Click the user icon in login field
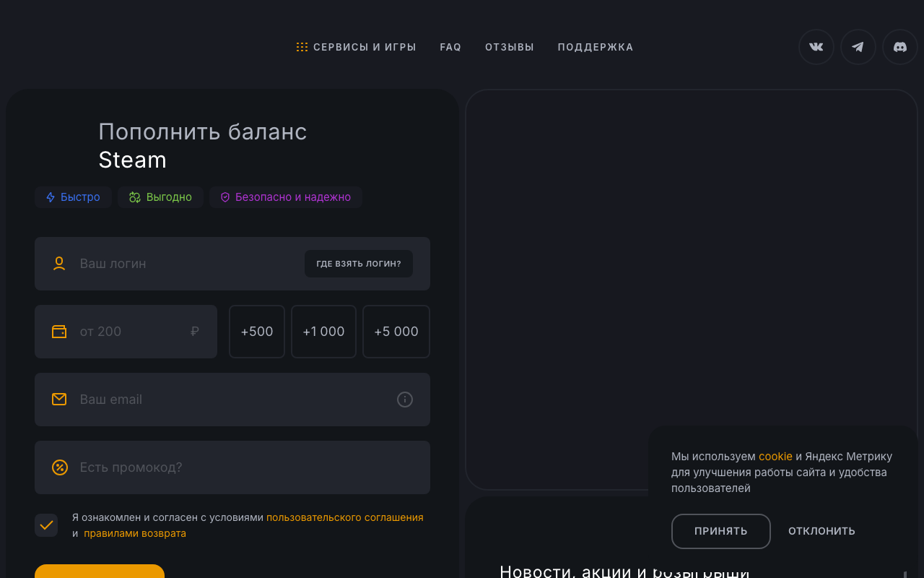This screenshot has width=924, height=578. pos(59,264)
